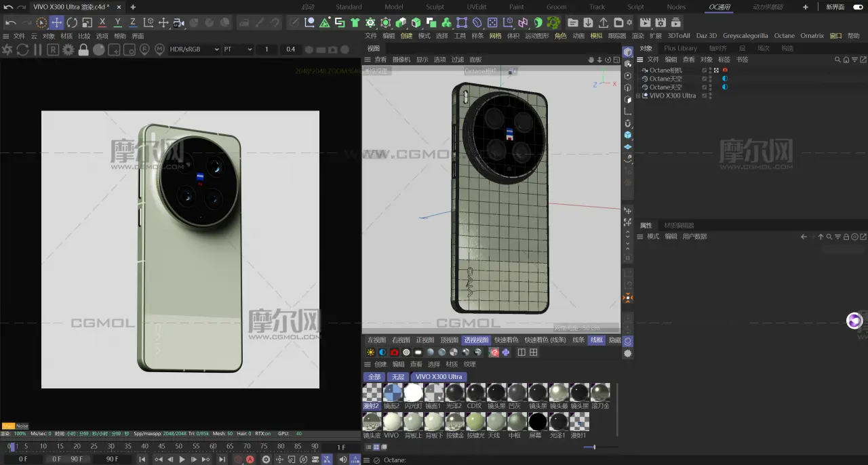Click the input field showing 0.4
This screenshot has width=868, height=465.
290,49
